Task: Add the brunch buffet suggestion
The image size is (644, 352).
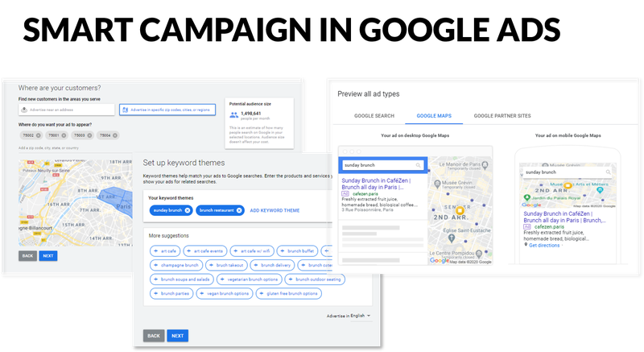Action: 297,251
